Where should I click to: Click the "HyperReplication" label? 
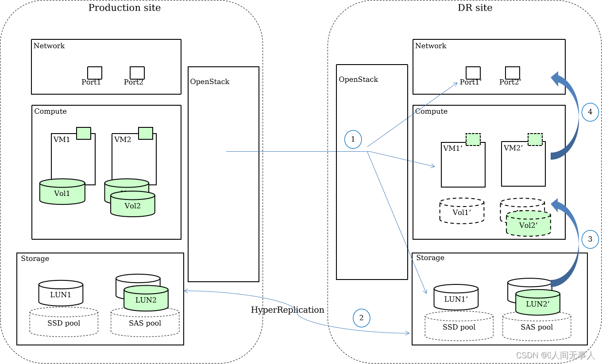(288, 310)
